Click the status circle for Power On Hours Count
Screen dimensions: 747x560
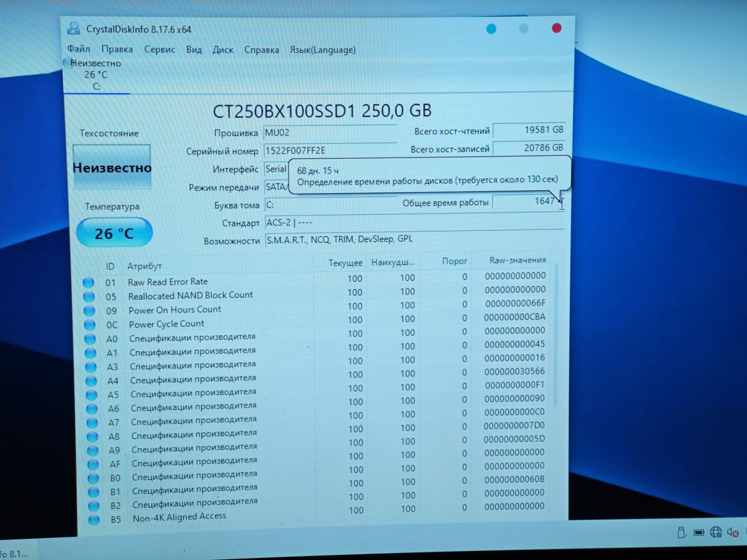(x=89, y=311)
